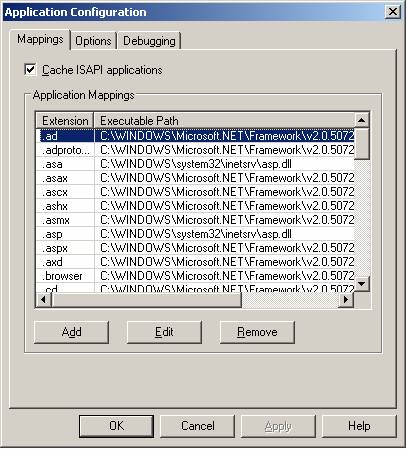Click the scroll up arrow of mappings list
This screenshot has height=451, width=407.
(362, 120)
